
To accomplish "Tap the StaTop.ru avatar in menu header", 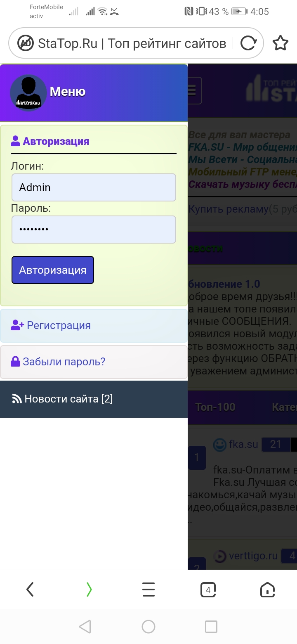I will click(x=28, y=92).
